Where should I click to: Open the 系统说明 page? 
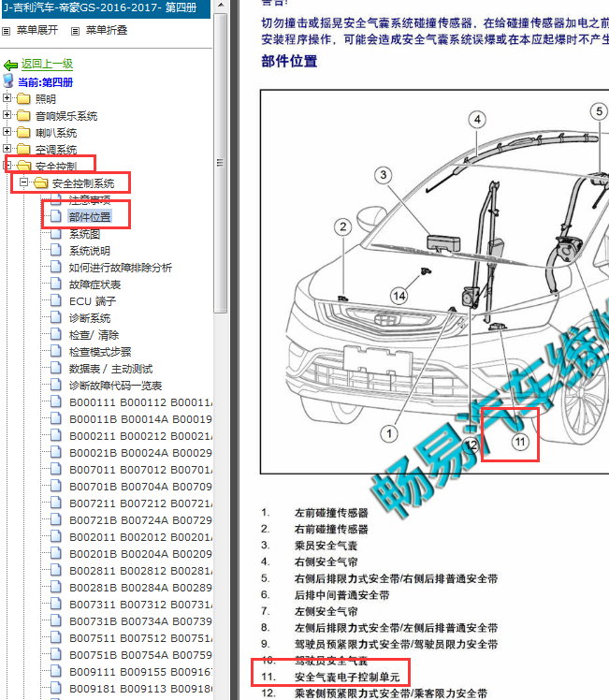(x=89, y=251)
